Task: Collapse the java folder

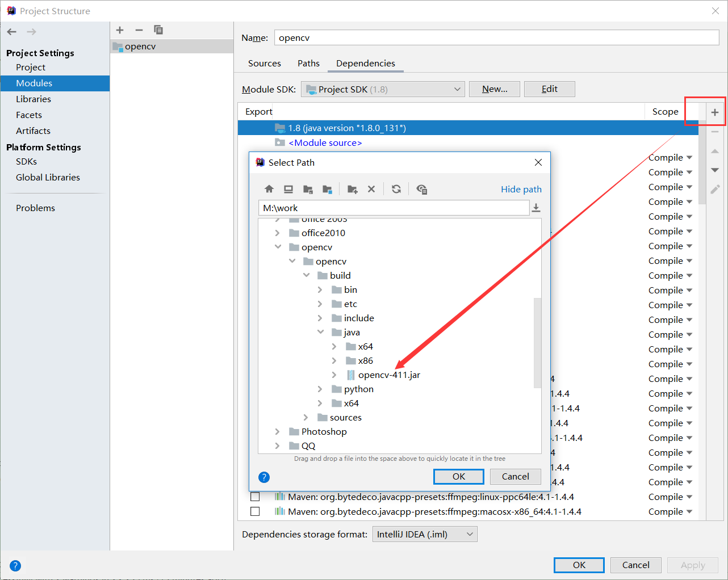Action: coord(320,332)
